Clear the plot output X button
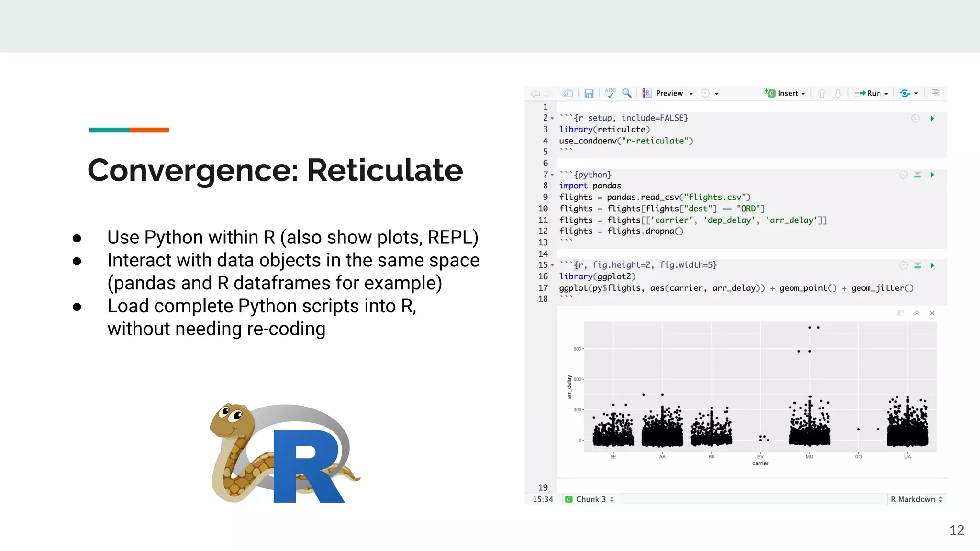The height and width of the screenshot is (551, 980). [x=932, y=313]
